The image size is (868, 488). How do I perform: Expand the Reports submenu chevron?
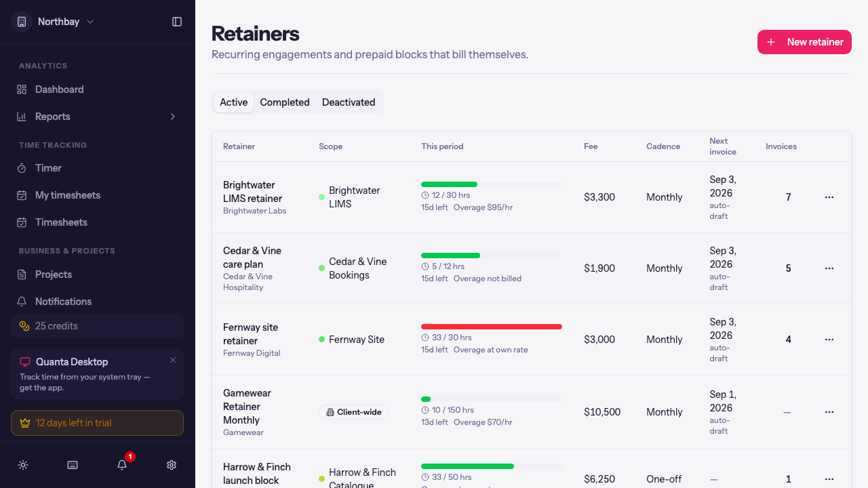coord(173,117)
